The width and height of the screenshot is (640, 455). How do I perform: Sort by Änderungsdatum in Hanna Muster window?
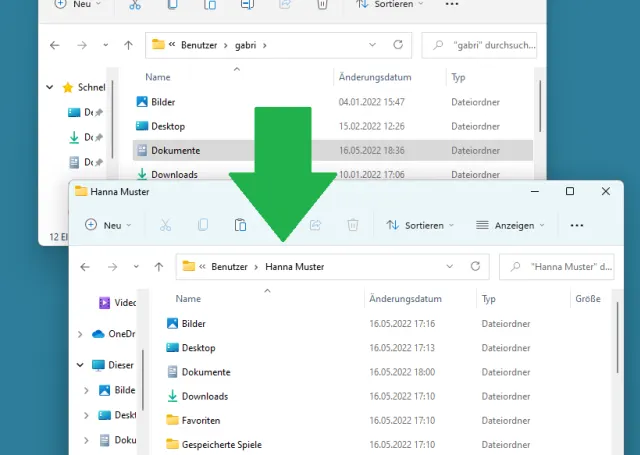pos(405,299)
